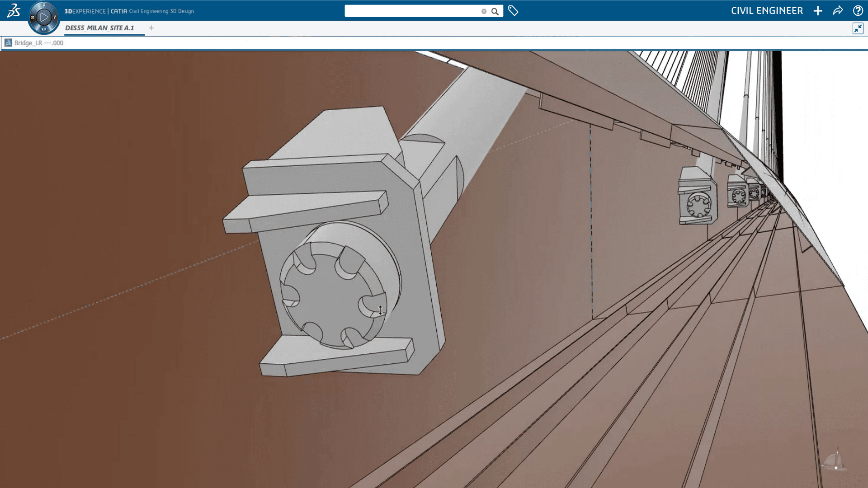
Task: Add a new tab with plus button
Action: coord(151,28)
